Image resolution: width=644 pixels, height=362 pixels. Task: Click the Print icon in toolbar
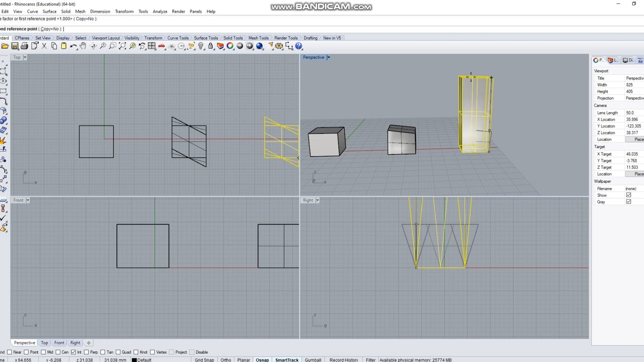click(x=25, y=46)
